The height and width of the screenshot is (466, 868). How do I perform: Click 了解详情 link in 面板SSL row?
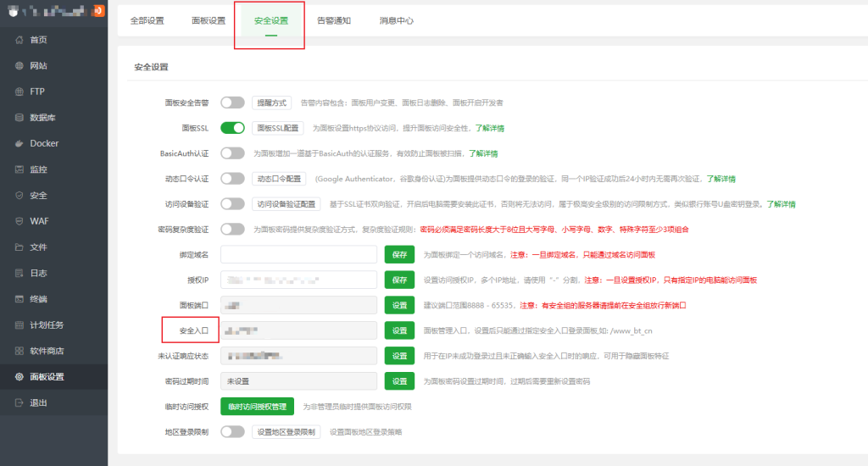(x=490, y=129)
